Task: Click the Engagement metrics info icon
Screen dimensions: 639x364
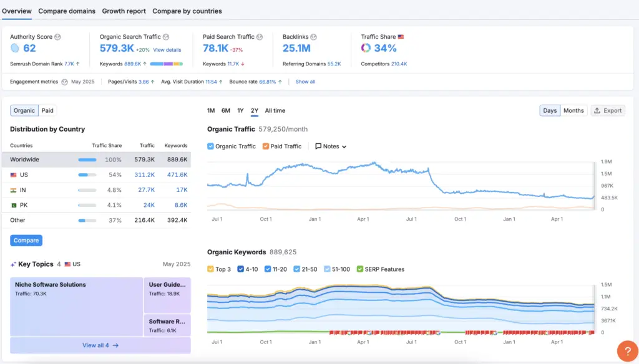Action: tap(64, 82)
